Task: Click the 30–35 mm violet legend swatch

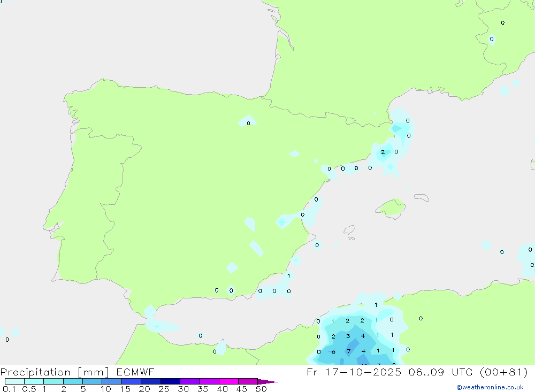Action: coord(190,381)
